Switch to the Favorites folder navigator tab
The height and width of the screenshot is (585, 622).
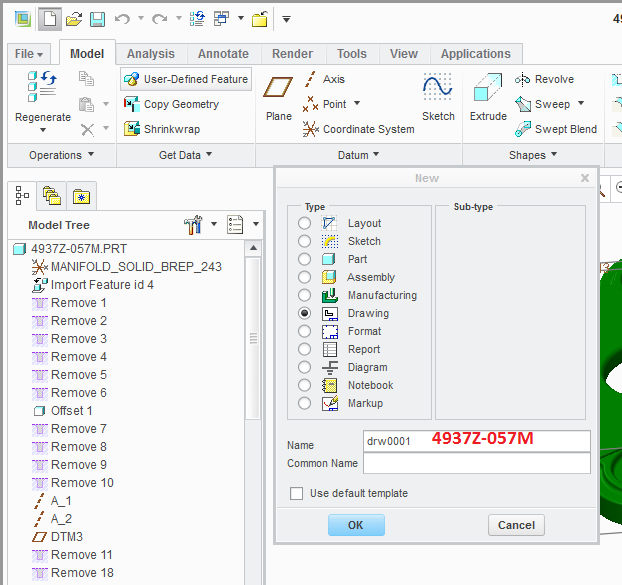tap(81, 196)
